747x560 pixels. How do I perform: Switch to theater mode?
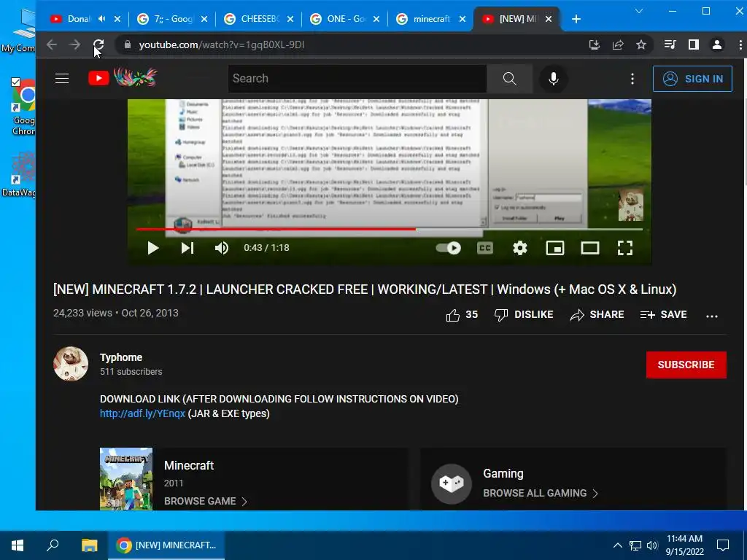589,248
